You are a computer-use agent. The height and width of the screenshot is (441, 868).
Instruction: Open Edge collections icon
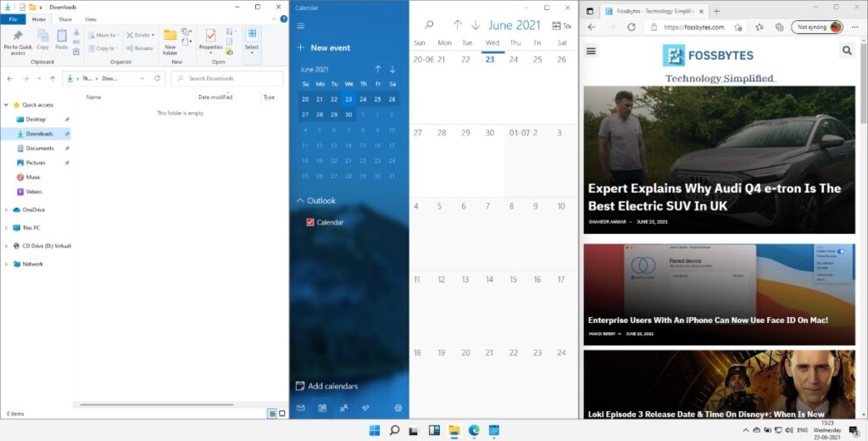pos(780,26)
